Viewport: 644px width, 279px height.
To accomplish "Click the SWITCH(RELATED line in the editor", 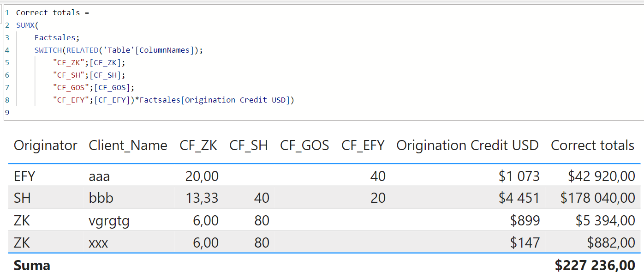I will pos(119,50).
